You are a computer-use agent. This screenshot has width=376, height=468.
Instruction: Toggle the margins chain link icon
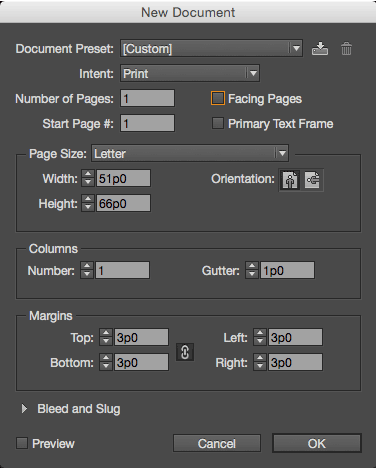tap(185, 352)
